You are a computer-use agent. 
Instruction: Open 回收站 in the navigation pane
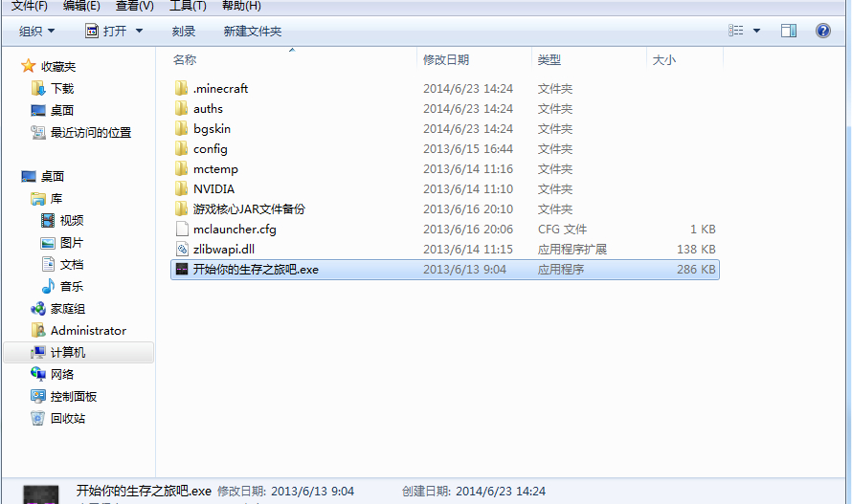click(67, 418)
